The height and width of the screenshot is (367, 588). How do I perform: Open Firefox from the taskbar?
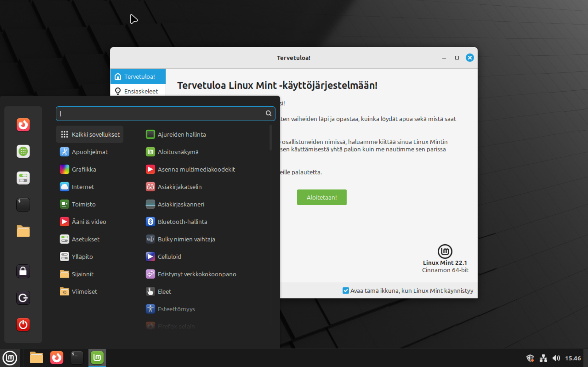56,358
